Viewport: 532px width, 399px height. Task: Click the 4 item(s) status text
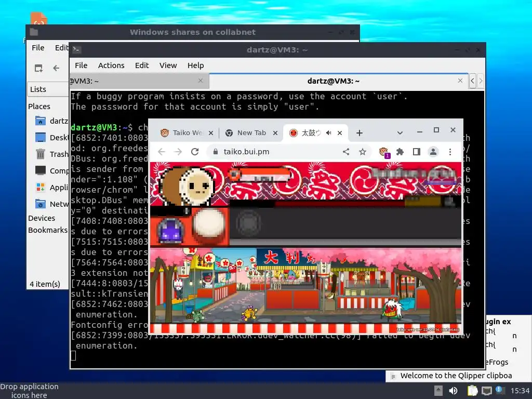pos(45,284)
